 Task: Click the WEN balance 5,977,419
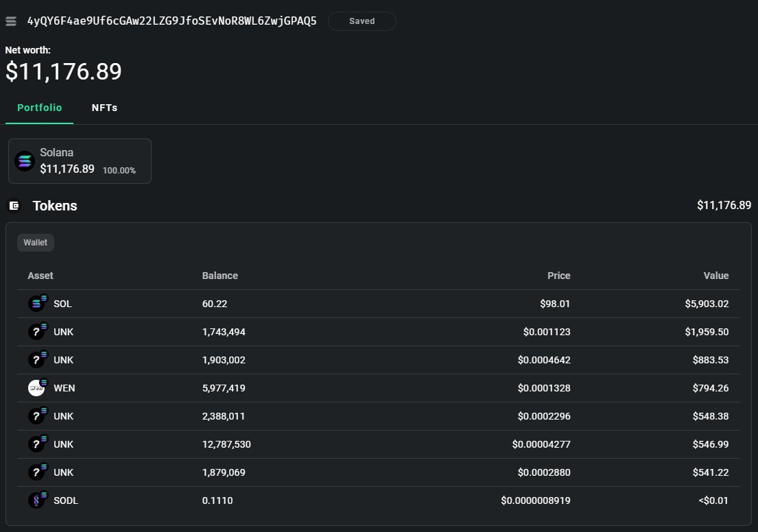[224, 388]
